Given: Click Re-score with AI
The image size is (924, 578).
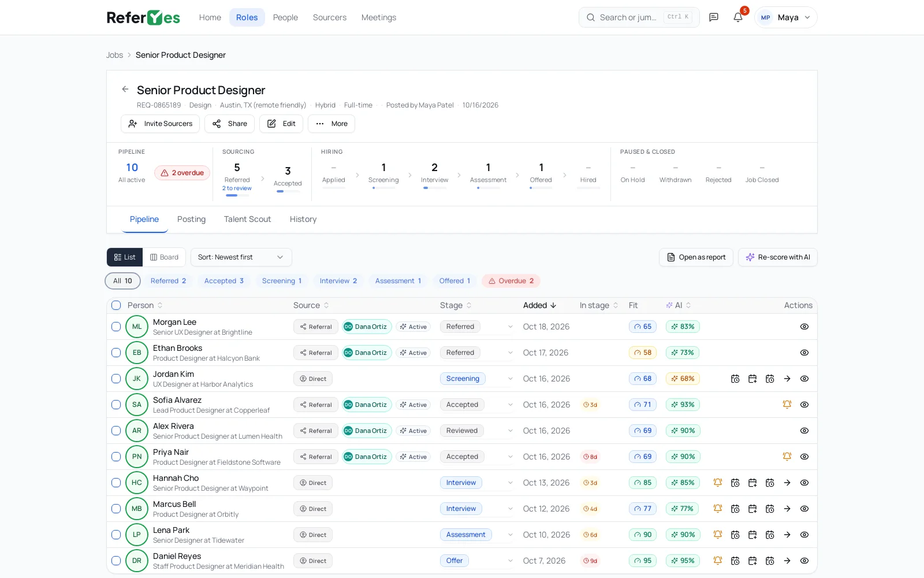Looking at the screenshot, I should (777, 257).
